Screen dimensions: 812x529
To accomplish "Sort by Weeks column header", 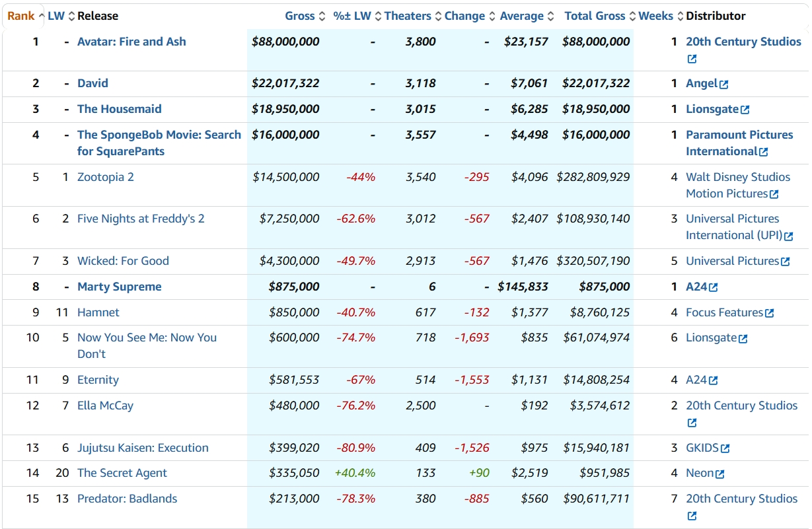I will pyautogui.click(x=655, y=16).
